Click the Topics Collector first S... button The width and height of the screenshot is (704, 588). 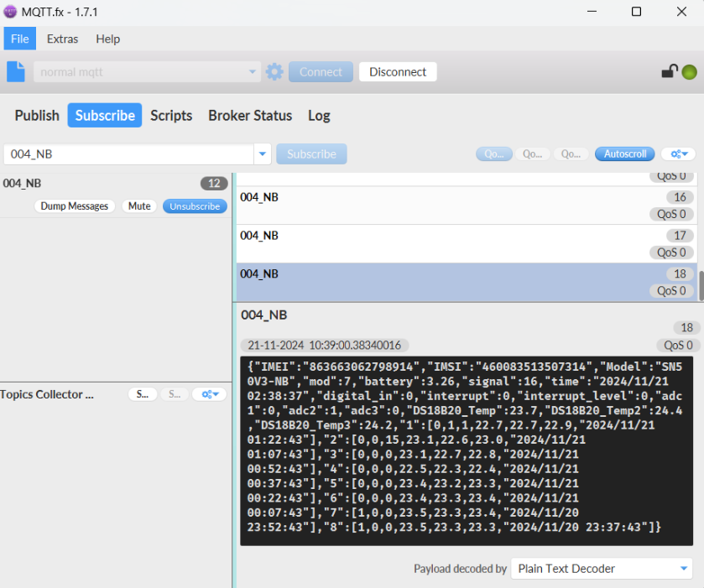pyautogui.click(x=143, y=394)
